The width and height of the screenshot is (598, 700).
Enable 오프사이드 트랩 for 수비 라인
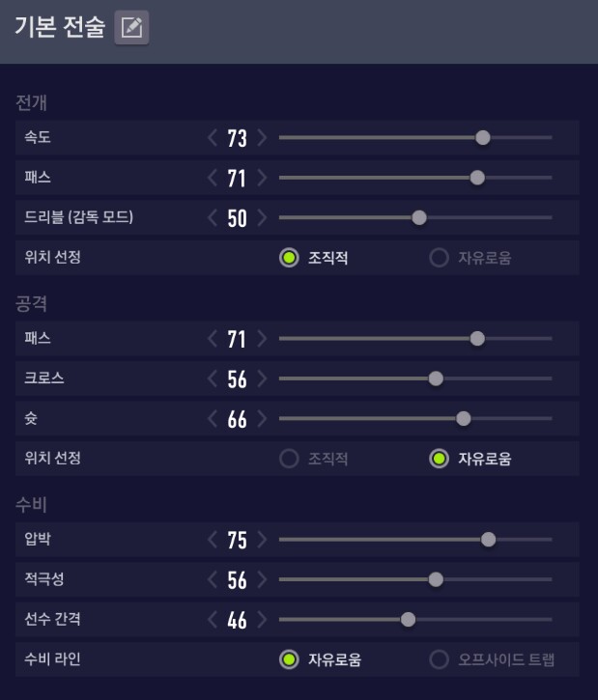coord(440,660)
